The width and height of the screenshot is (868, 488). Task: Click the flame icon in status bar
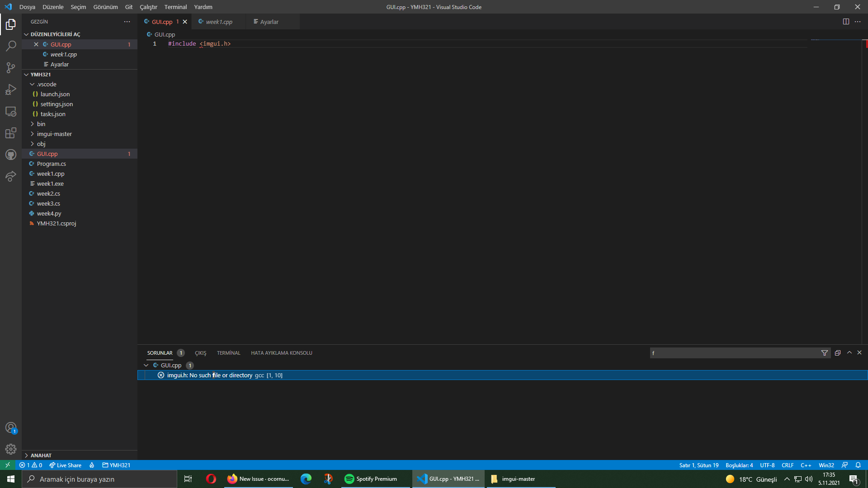click(x=92, y=465)
